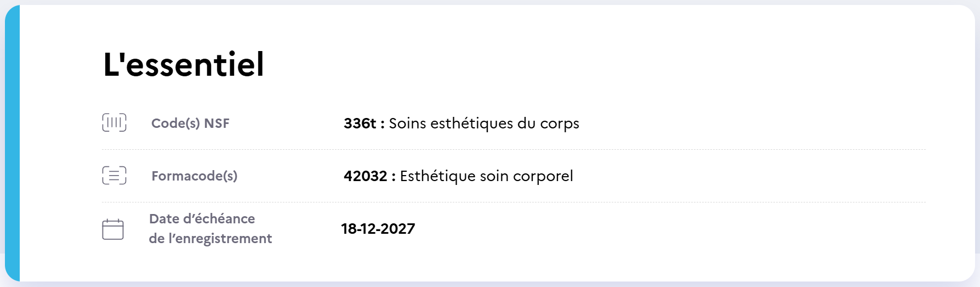Click the 18-12-2027 deadline date
980x287 pixels.
(x=378, y=229)
